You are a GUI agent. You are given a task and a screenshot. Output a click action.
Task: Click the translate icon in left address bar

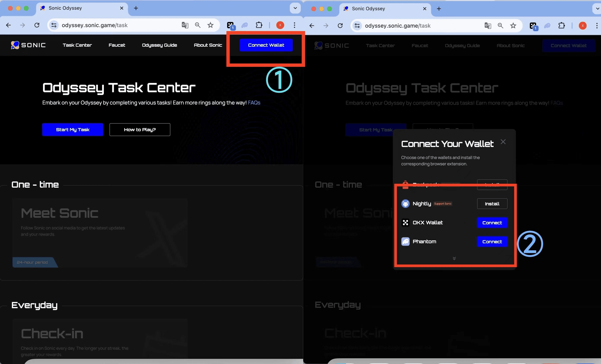pos(185,25)
